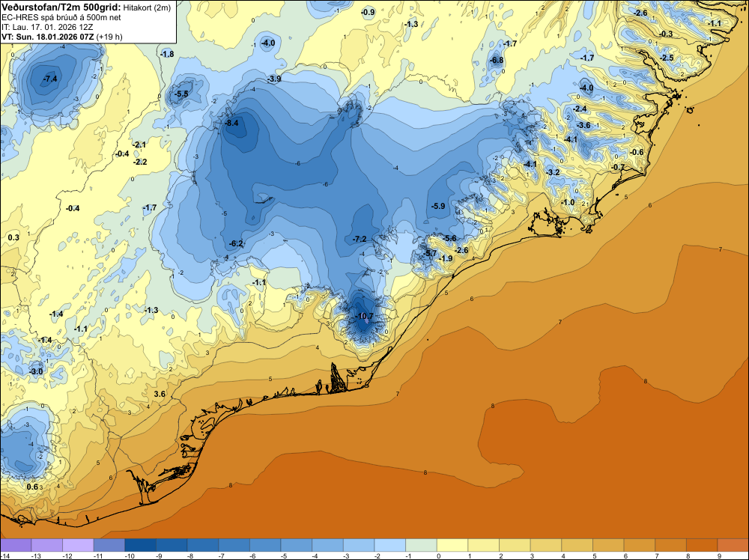Click the -5.9 temperature label
This screenshot has width=749, height=560.
coord(438,206)
